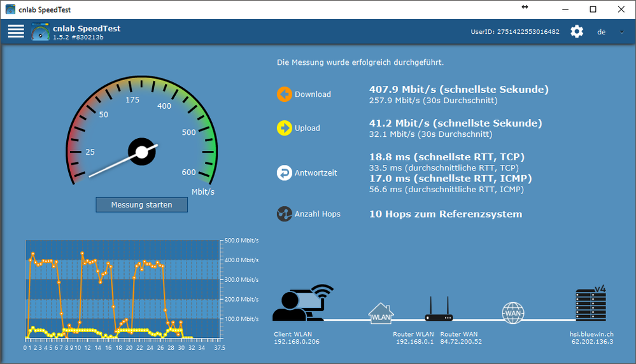Click the yellow Upload arrow icon
Viewport: 636px width, 364px height.
click(285, 128)
